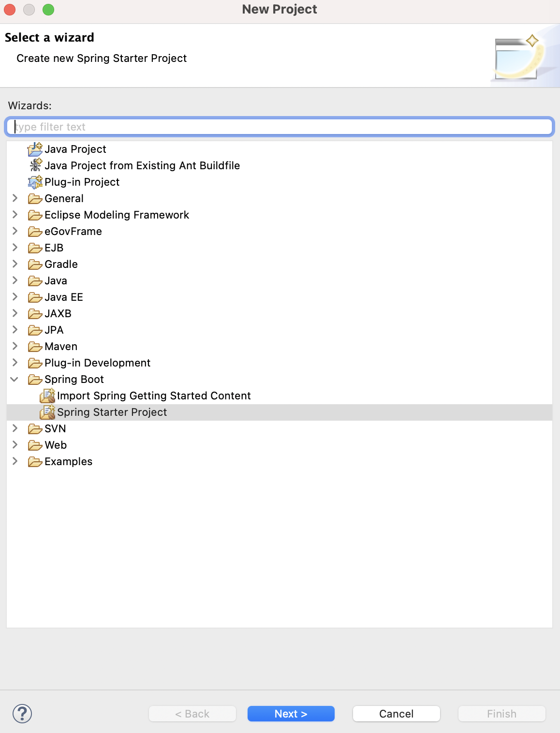Click the General folder icon
The width and height of the screenshot is (560, 733).
click(35, 198)
